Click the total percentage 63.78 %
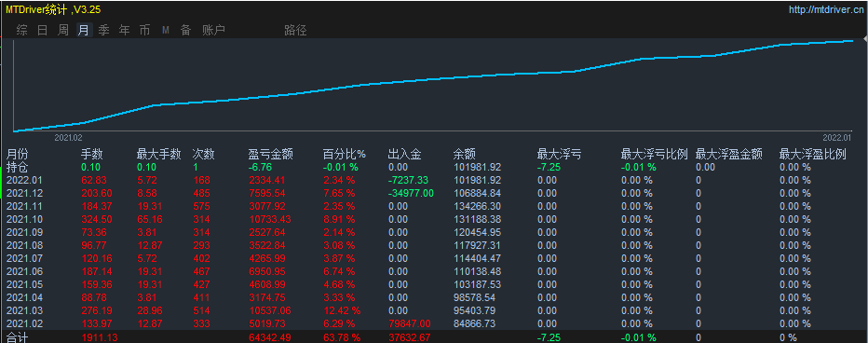Screen dimensions: 868x343 click(342, 337)
